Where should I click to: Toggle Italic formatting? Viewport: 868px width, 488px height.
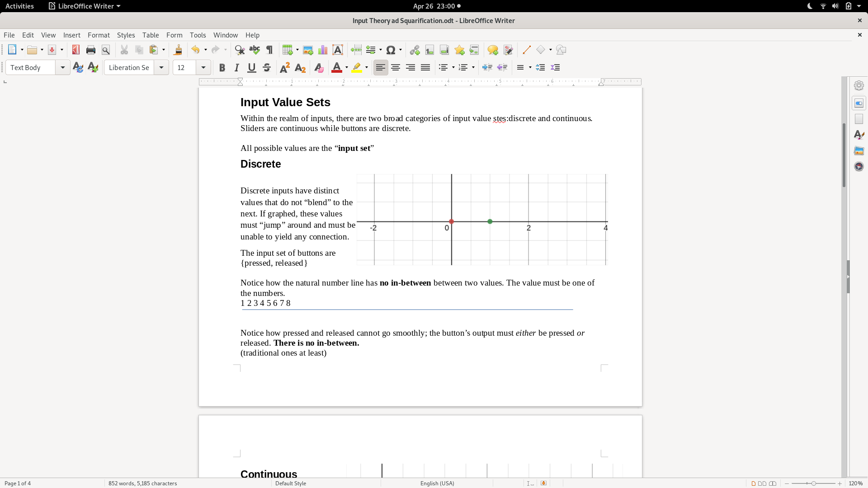pos(237,68)
